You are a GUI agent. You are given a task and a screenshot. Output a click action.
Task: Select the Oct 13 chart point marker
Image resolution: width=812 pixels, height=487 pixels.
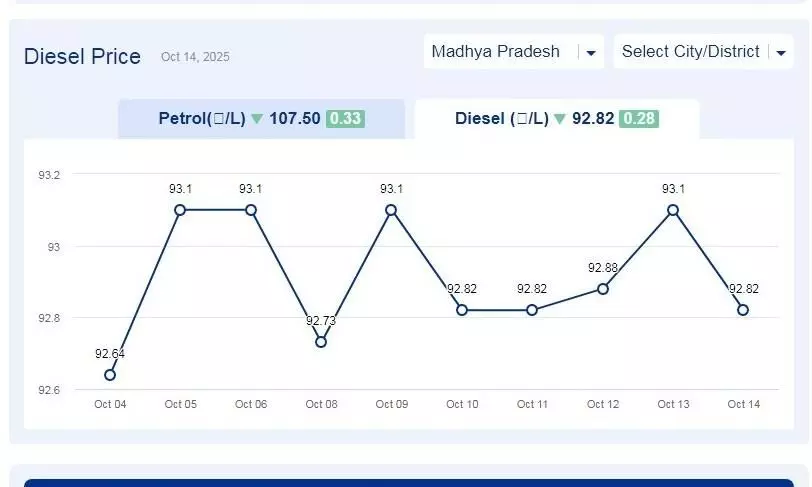tap(673, 210)
